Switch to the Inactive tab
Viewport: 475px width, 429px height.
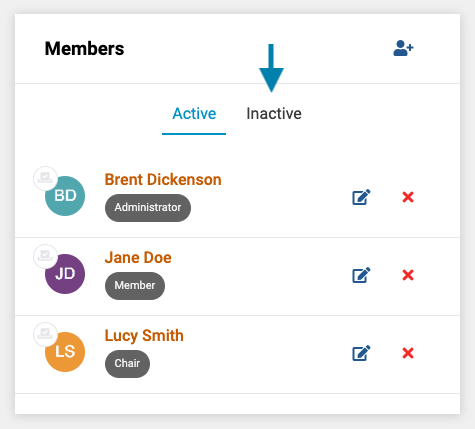(x=274, y=114)
